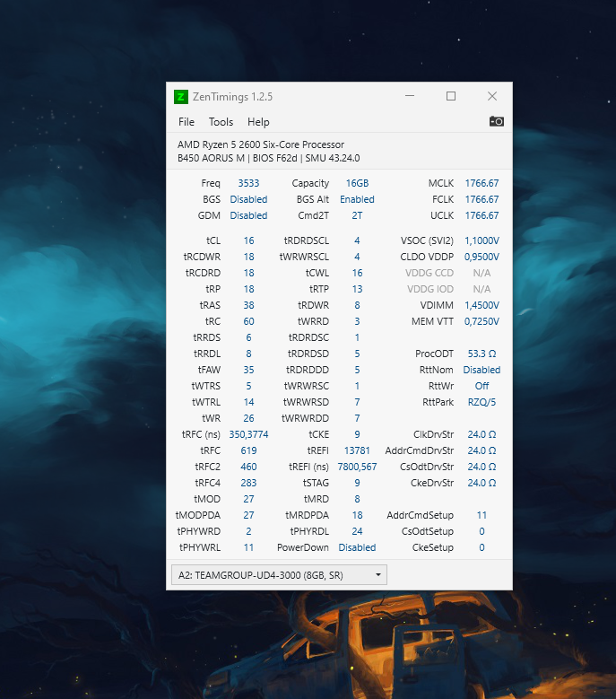Click the MEM VTT value 0,7250V
Image resolution: width=616 pixels, height=699 pixels.
point(482,321)
